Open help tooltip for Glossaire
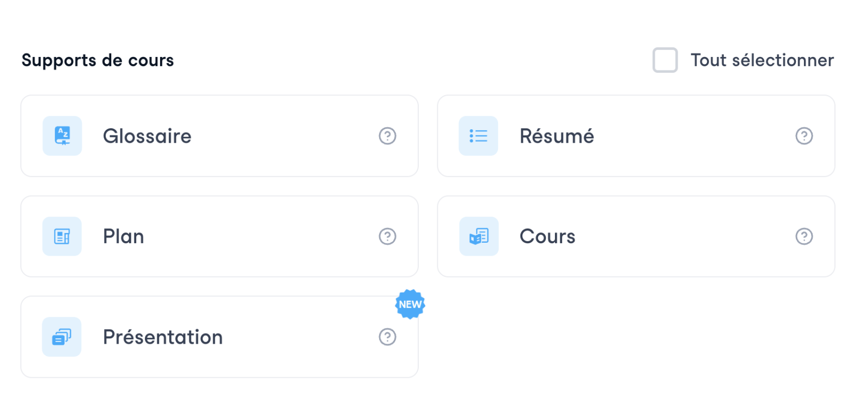 [x=387, y=136]
